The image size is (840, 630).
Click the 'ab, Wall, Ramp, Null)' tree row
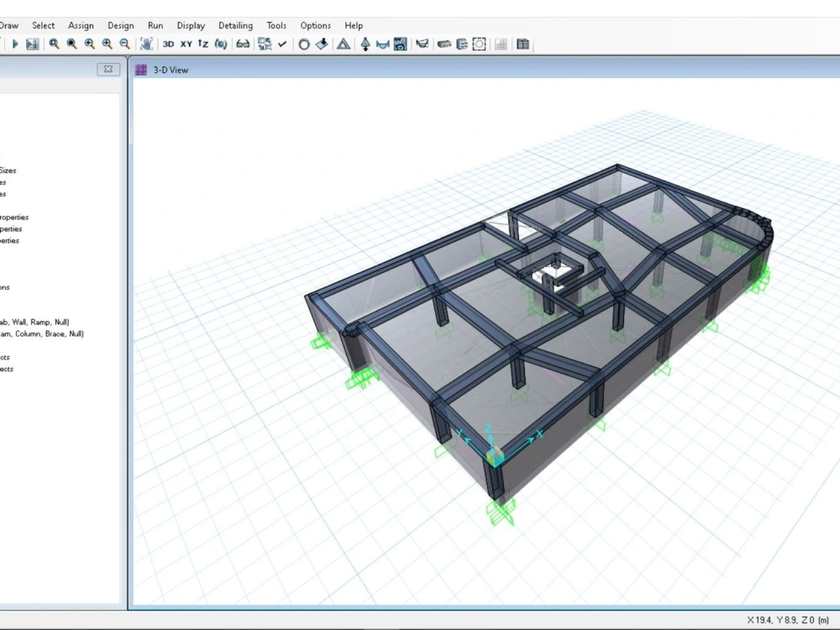34,322
